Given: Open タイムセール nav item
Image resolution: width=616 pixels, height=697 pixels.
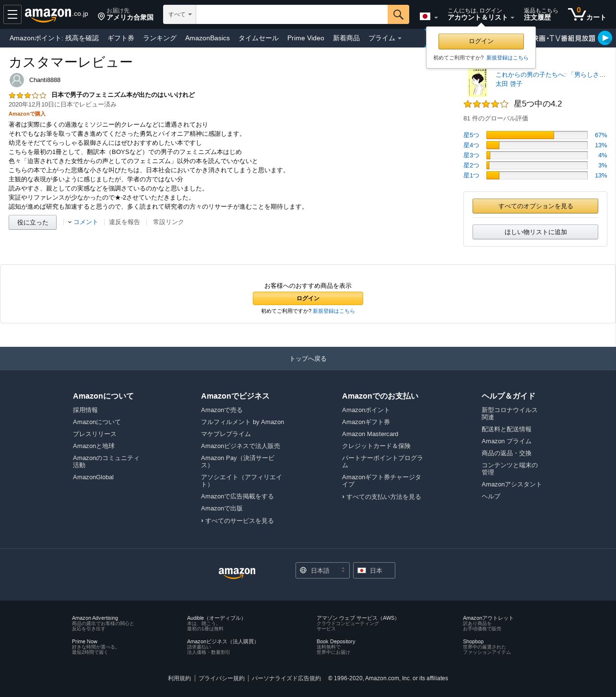Looking at the screenshot, I should (x=259, y=38).
